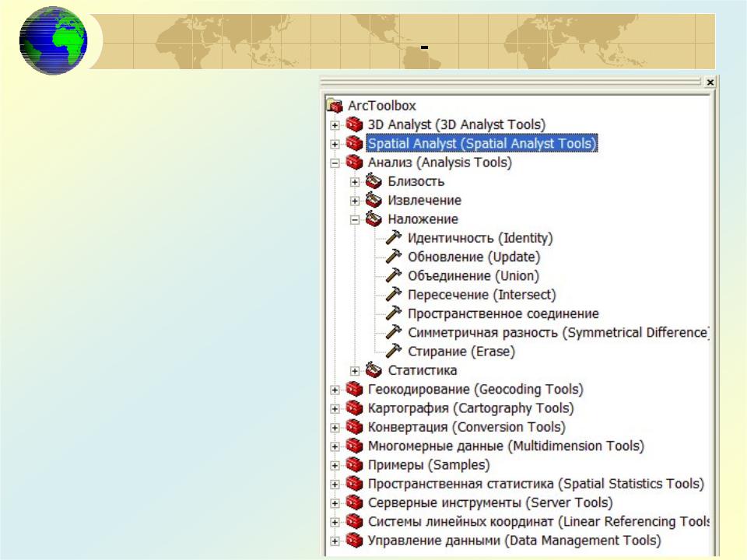The image size is (747, 560).
Task: Click the Data Management Tools toolbox icon
Action: click(x=355, y=541)
